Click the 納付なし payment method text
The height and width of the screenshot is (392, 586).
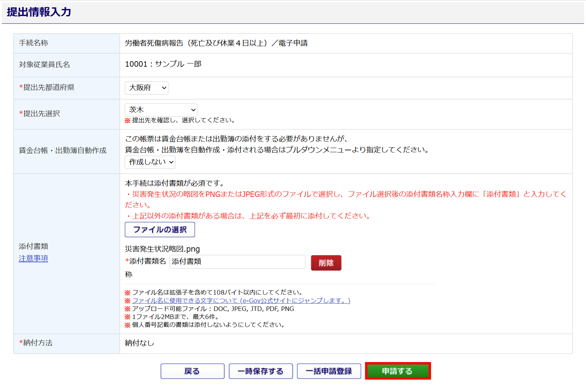point(140,343)
